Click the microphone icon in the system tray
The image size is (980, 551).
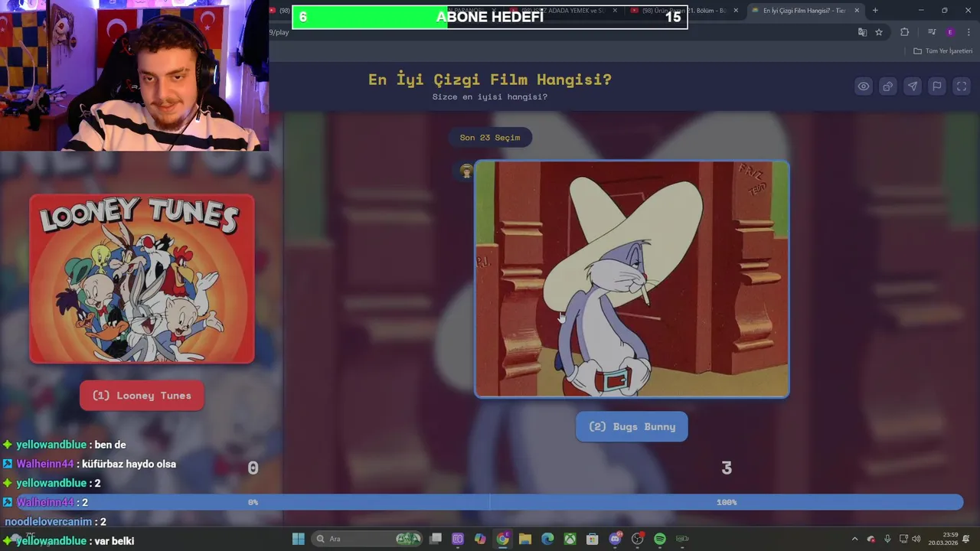point(887,539)
